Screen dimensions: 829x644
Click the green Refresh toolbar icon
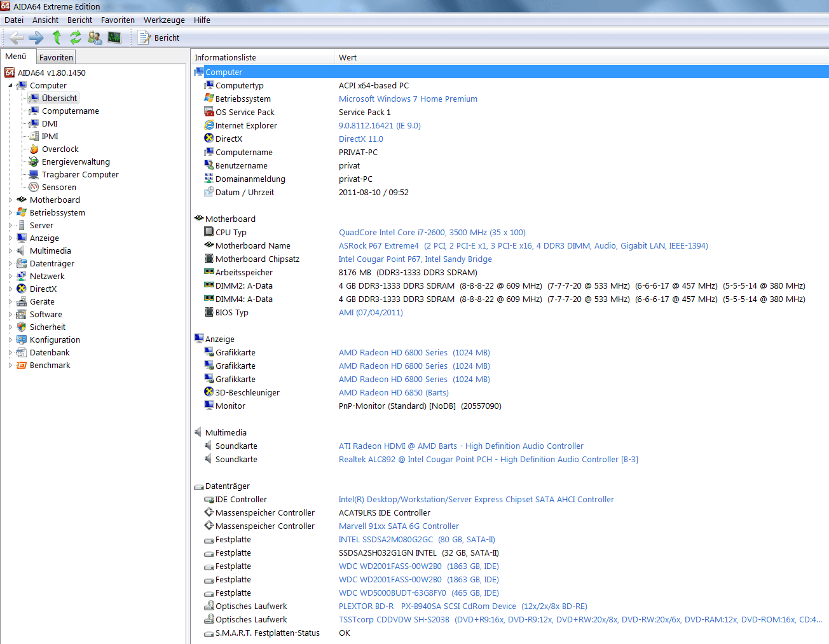point(76,38)
